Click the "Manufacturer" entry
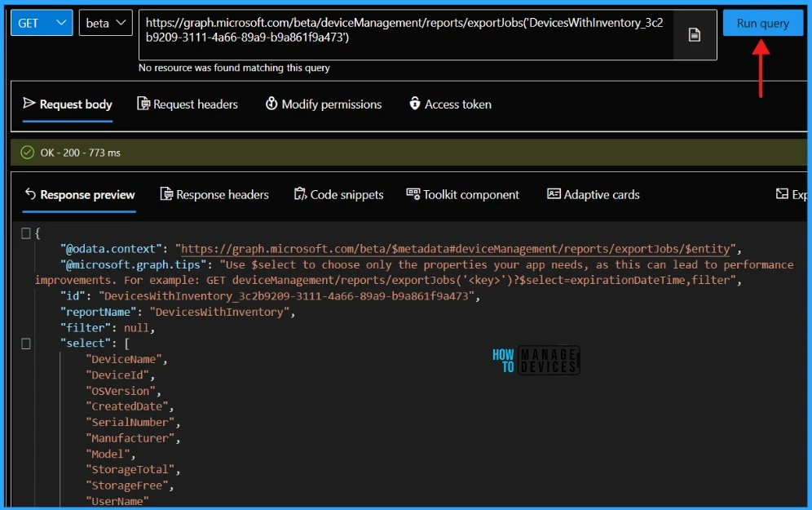 click(x=130, y=438)
